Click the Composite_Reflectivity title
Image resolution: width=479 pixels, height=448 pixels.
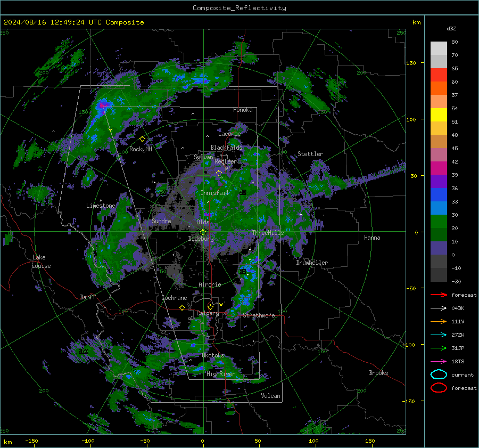240,8
